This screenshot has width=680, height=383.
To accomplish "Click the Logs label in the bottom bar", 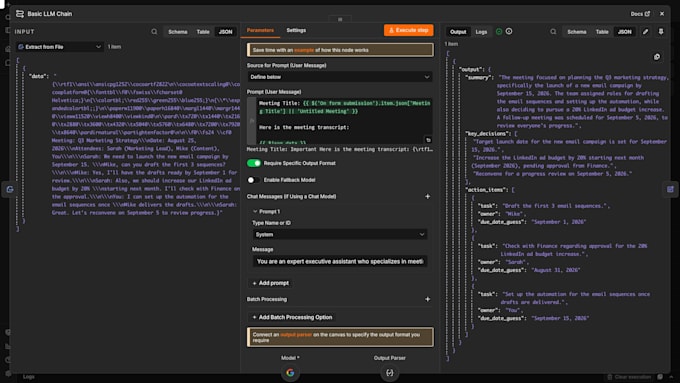I will click(29, 377).
